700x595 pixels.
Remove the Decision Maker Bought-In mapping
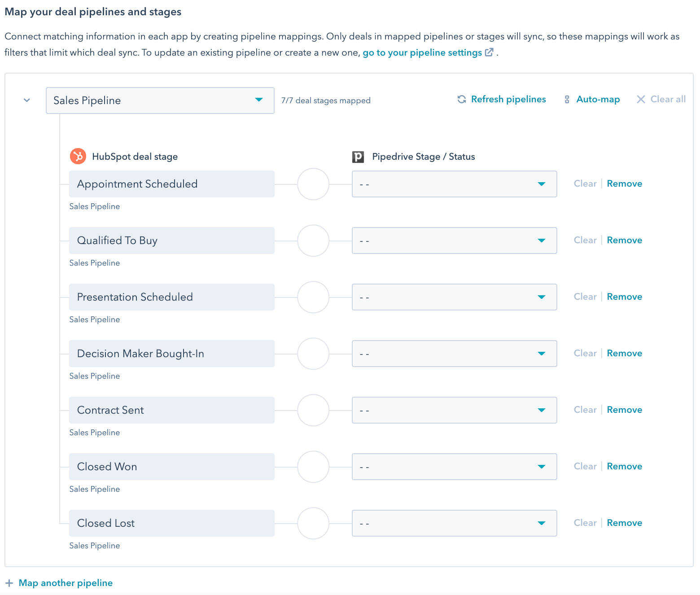click(x=624, y=353)
